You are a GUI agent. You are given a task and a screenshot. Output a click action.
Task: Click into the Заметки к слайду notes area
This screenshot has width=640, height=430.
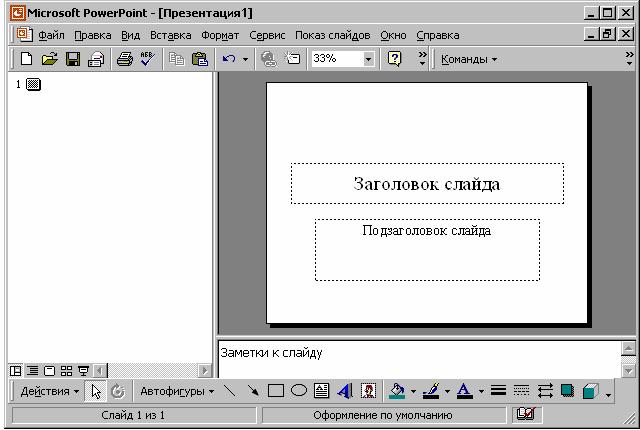coord(419,359)
